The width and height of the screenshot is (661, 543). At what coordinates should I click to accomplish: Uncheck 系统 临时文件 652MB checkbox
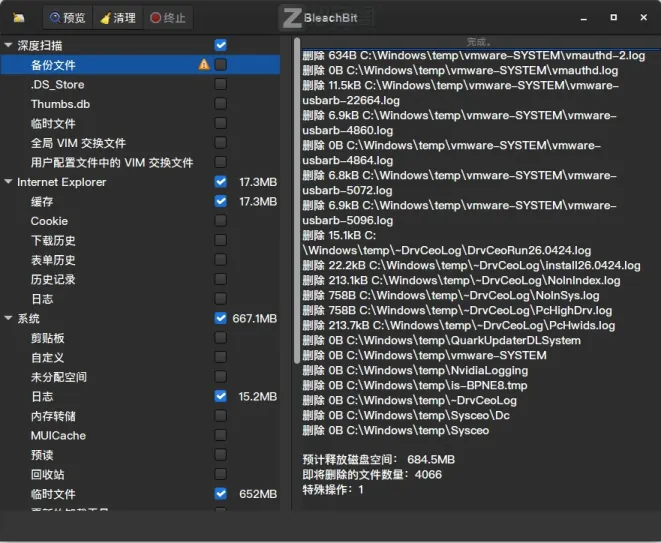pos(220,494)
